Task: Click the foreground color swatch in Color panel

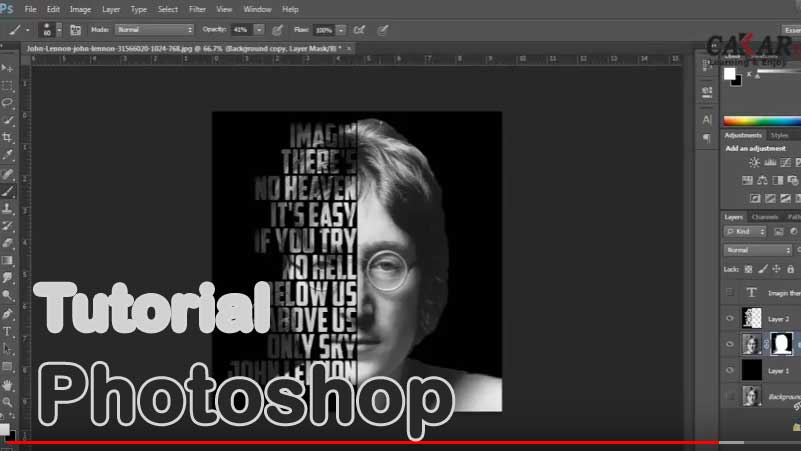Action: point(729,74)
